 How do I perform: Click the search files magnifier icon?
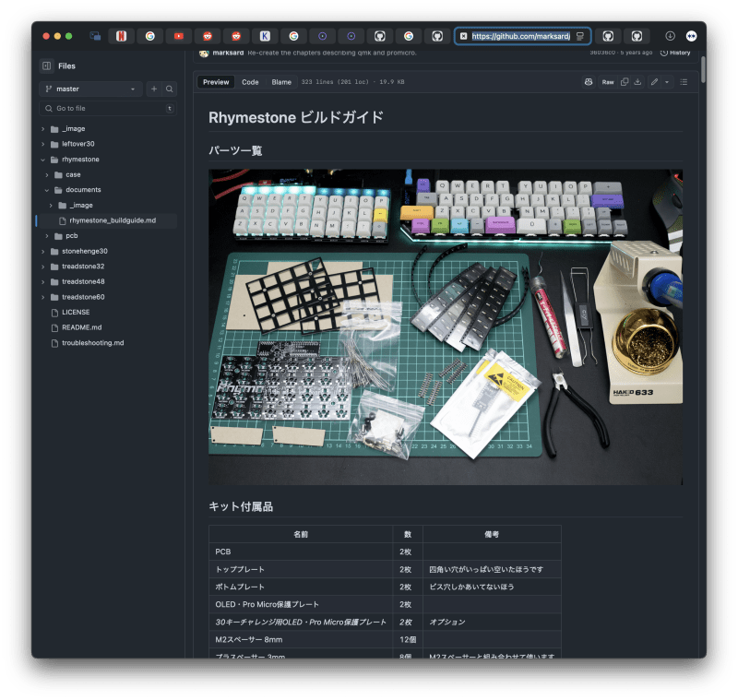(170, 89)
